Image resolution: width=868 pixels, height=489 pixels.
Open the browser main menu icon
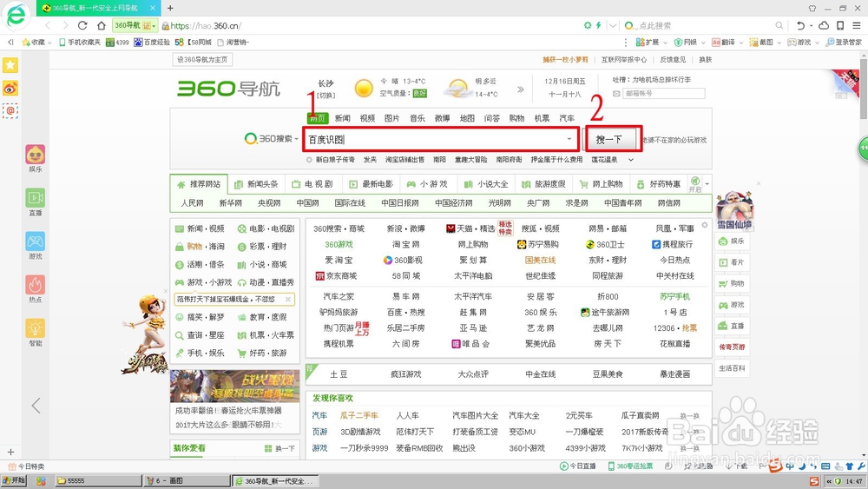(x=857, y=25)
